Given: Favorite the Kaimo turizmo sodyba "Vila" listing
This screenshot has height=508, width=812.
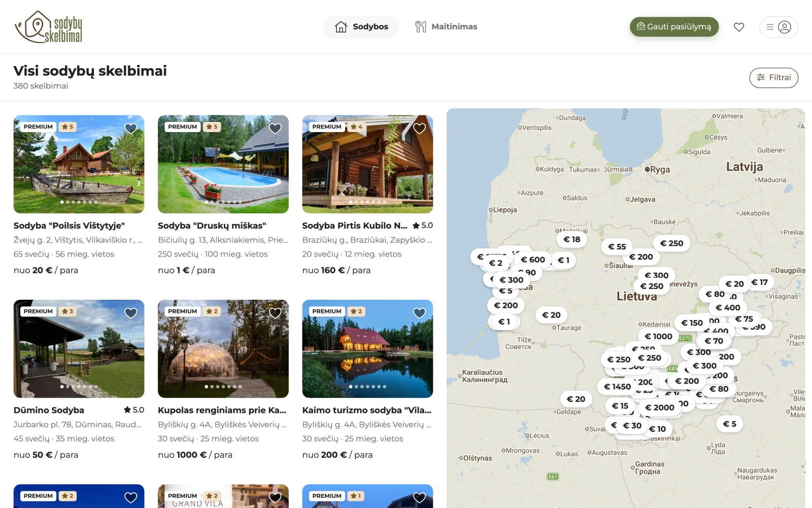Looking at the screenshot, I should (x=420, y=313).
